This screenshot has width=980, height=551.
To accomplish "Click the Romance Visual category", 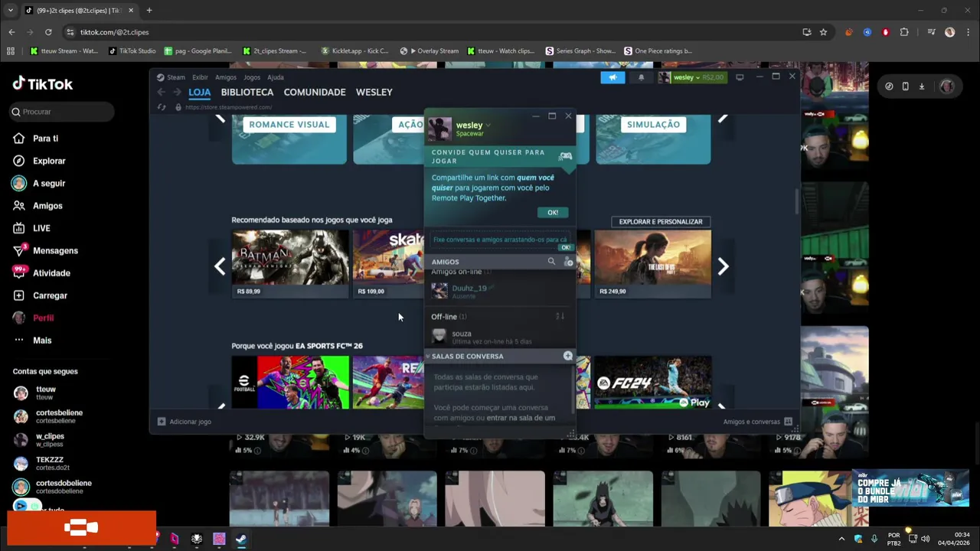I will tap(289, 139).
